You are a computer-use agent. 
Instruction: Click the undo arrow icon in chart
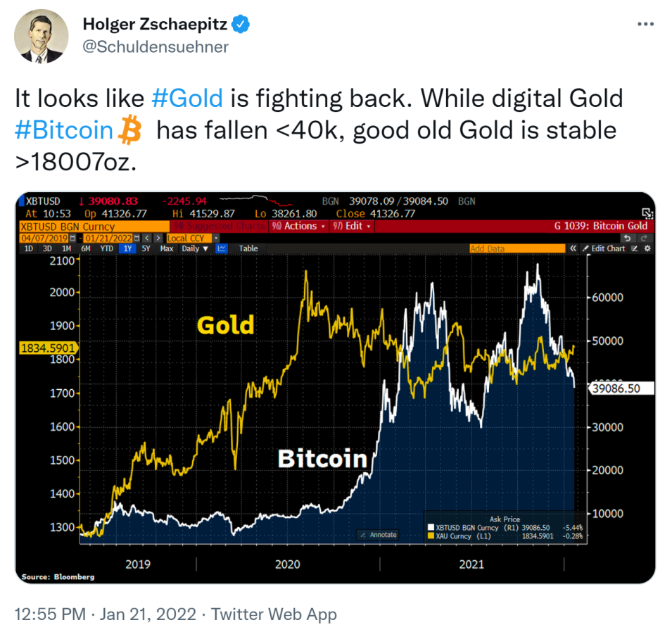(x=628, y=239)
